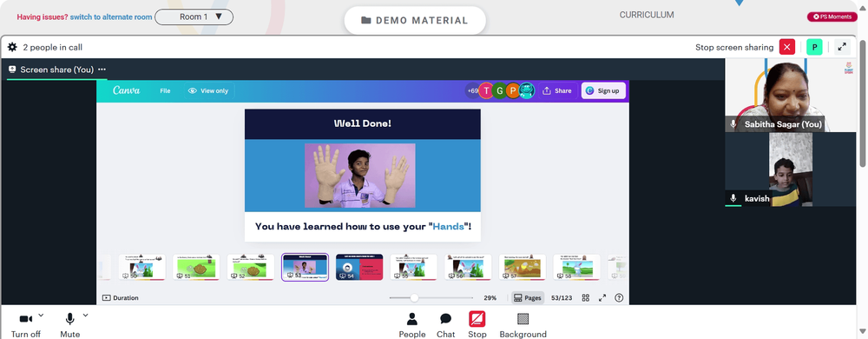Click the 29% zoom value
This screenshot has height=339, width=868.
click(490, 298)
